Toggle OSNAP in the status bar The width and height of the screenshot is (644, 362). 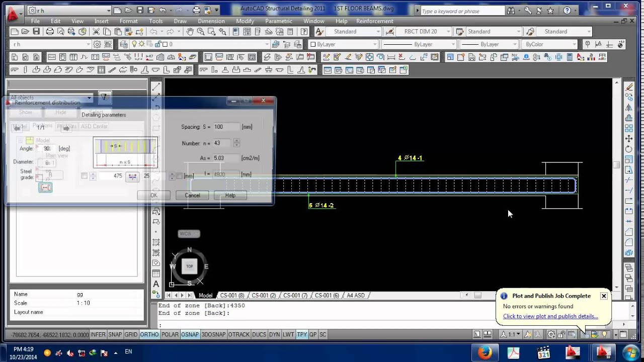pos(190,334)
